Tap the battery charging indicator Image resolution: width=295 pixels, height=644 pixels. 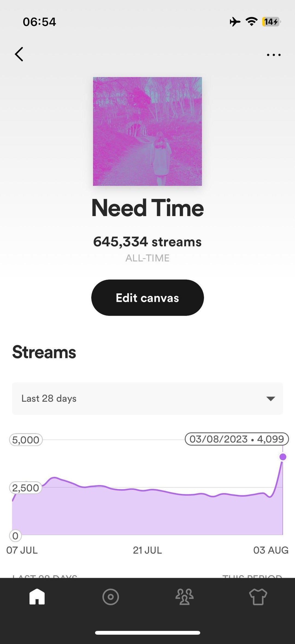click(272, 22)
